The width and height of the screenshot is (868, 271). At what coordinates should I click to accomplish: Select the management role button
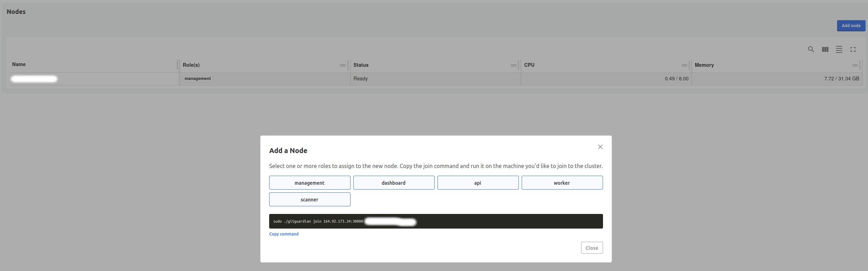click(310, 183)
